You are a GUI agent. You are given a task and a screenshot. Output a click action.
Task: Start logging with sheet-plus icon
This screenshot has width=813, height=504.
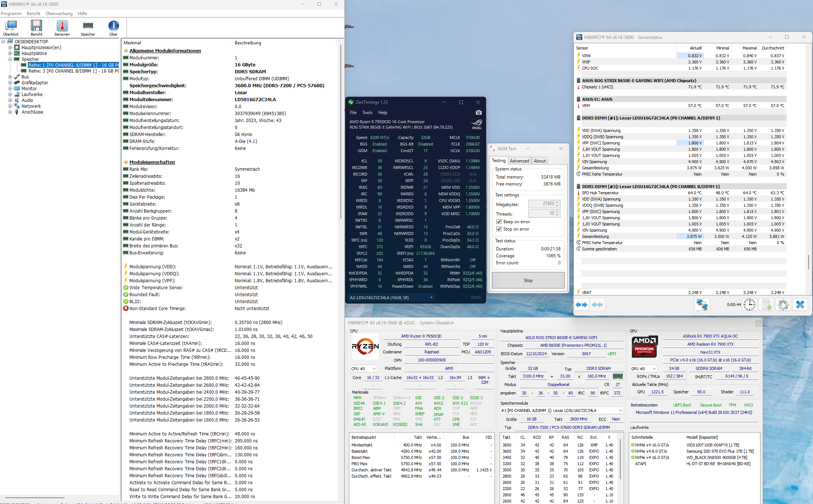point(766,305)
